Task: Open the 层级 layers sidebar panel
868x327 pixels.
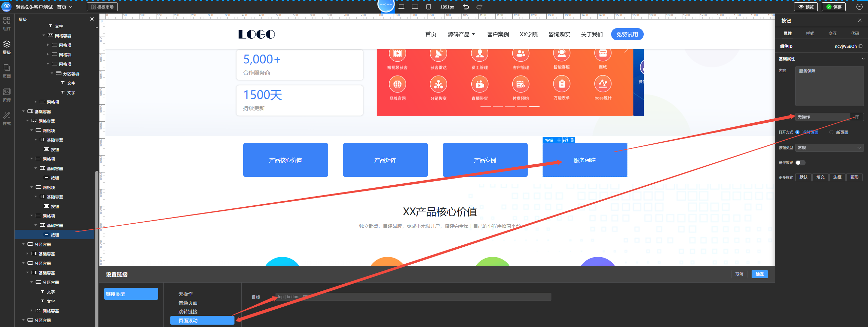Action: pyautogui.click(x=7, y=47)
